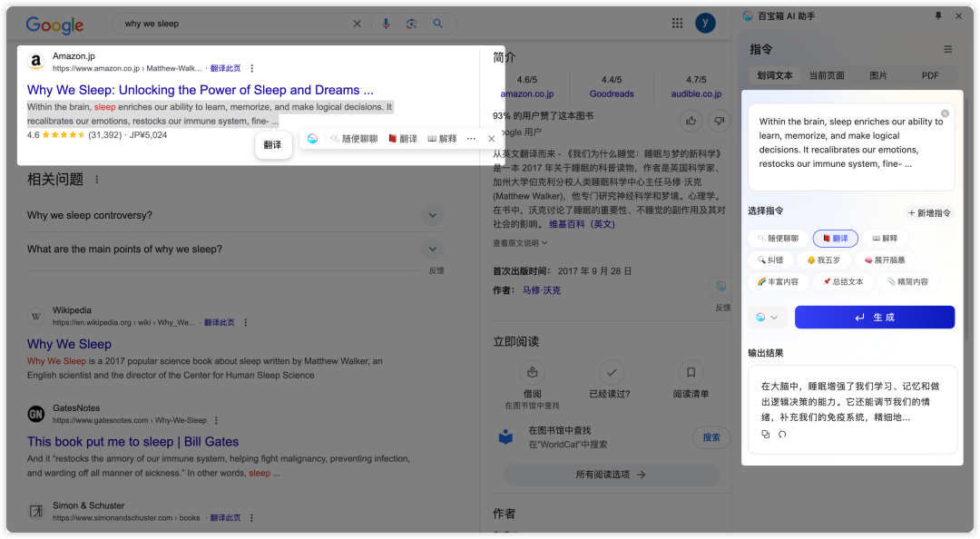The width and height of the screenshot is (980, 539).
Task: Start voice search with the microphone icon
Action: click(386, 24)
